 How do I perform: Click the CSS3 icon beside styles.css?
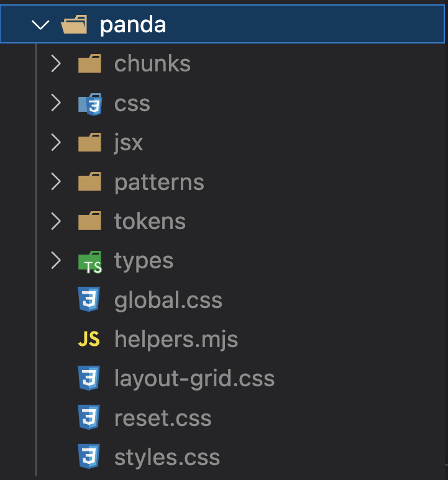pyautogui.click(x=89, y=458)
